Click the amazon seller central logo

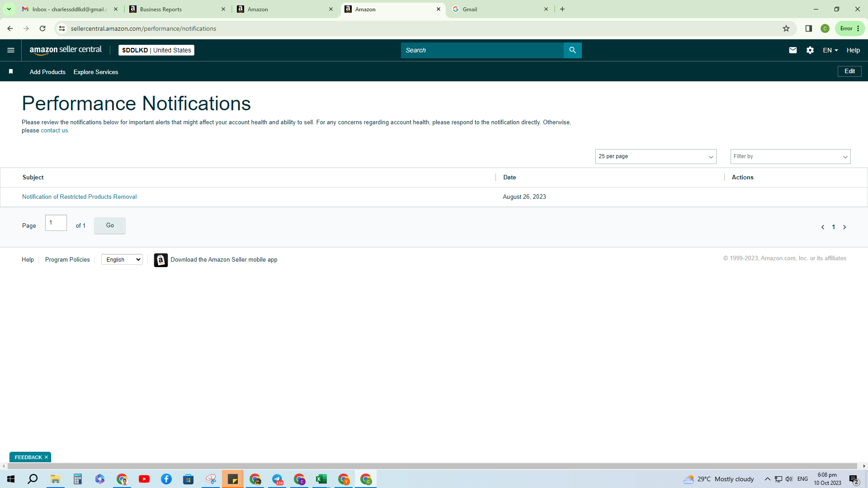(x=66, y=50)
